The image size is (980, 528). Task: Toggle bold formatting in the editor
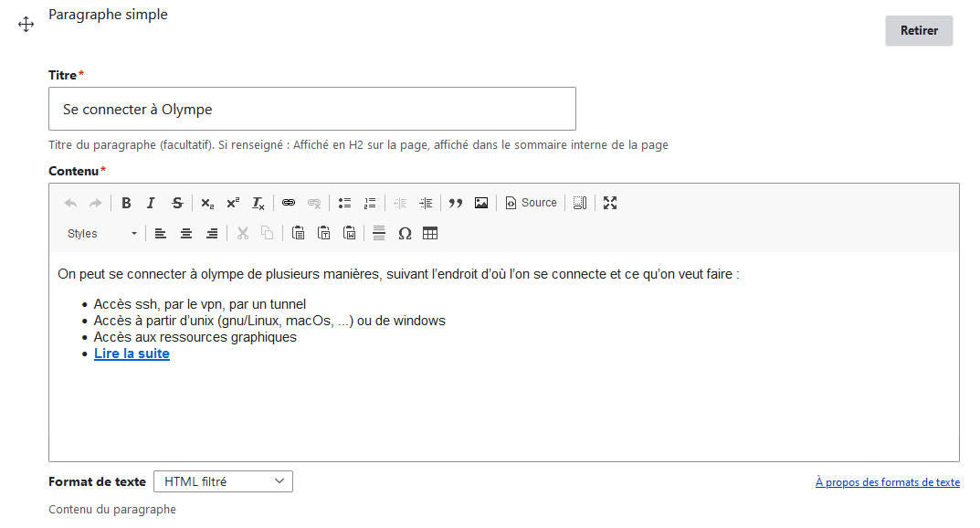coord(126,203)
